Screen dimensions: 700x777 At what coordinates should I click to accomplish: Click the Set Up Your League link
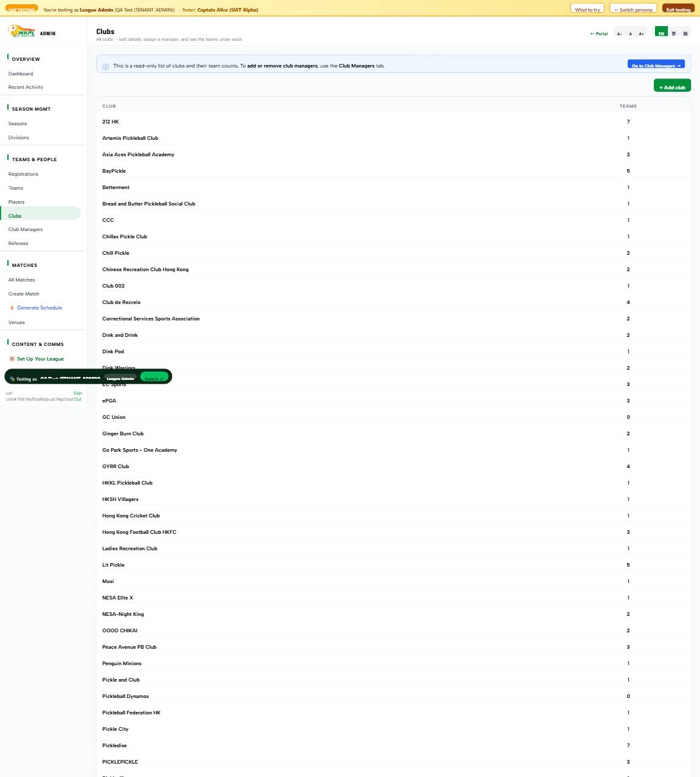tap(40, 359)
